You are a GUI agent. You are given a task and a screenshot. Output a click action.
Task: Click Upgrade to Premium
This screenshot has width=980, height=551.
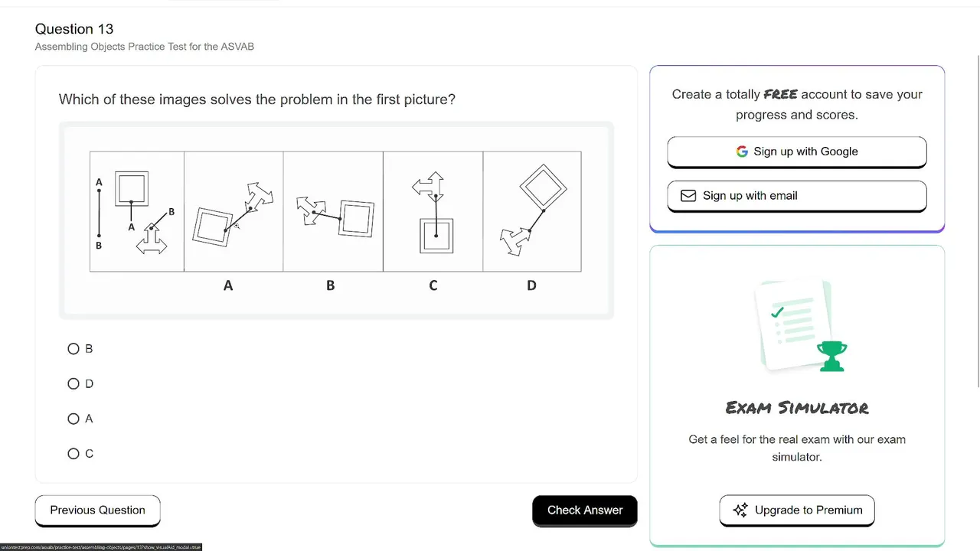click(x=797, y=510)
